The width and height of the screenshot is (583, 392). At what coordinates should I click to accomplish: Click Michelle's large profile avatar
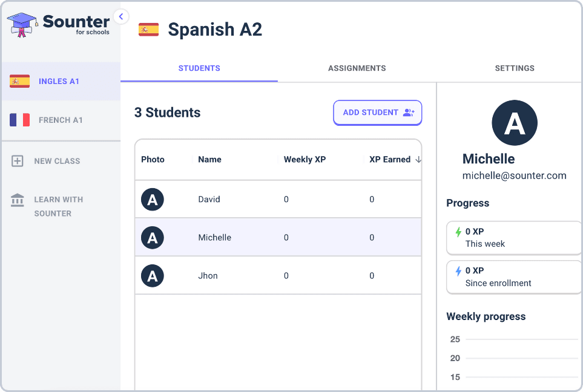(x=515, y=123)
